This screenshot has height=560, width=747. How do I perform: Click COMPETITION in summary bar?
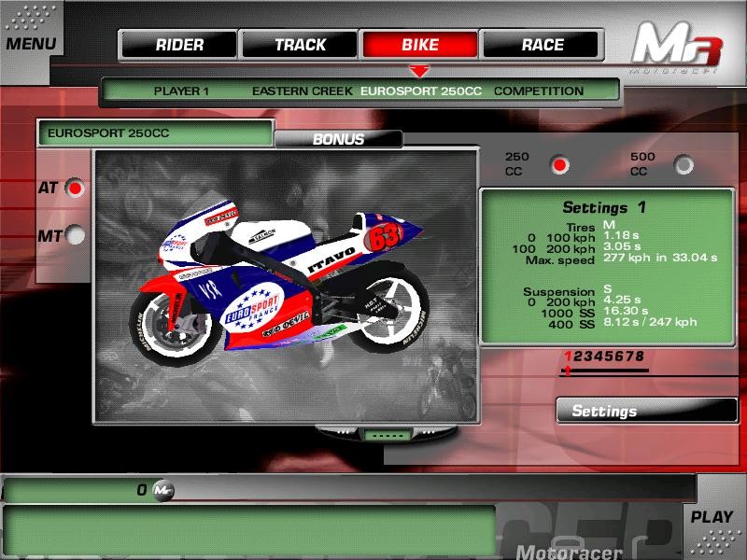pyautogui.click(x=539, y=91)
